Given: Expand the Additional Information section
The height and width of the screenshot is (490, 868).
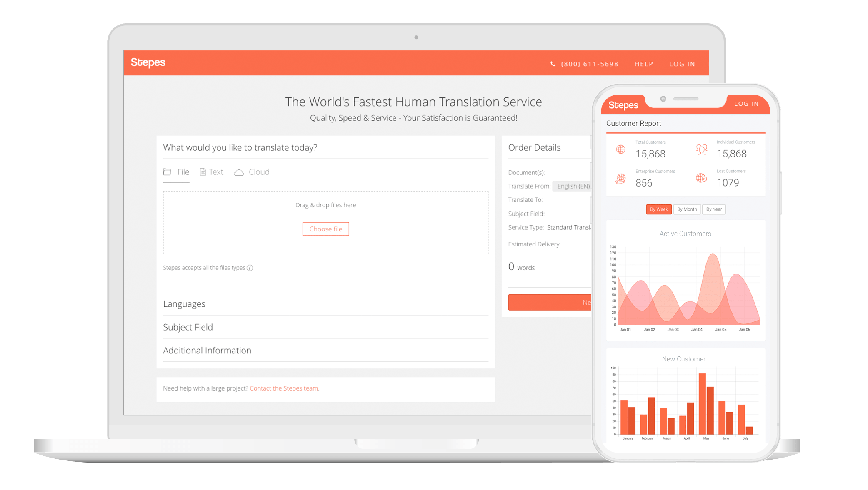Looking at the screenshot, I should (325, 351).
